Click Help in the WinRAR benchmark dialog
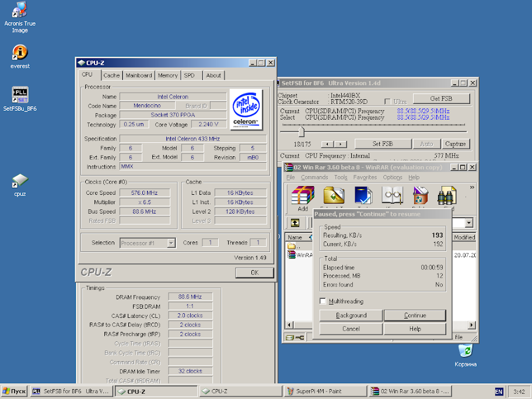Image resolution: width=532 pixels, height=399 pixels. point(415,329)
